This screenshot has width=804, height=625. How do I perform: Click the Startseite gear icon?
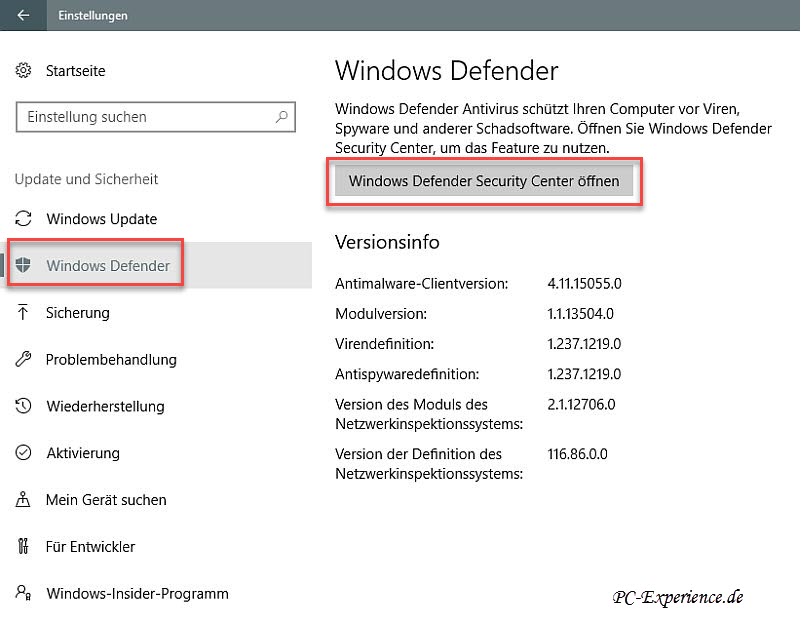tap(23, 70)
